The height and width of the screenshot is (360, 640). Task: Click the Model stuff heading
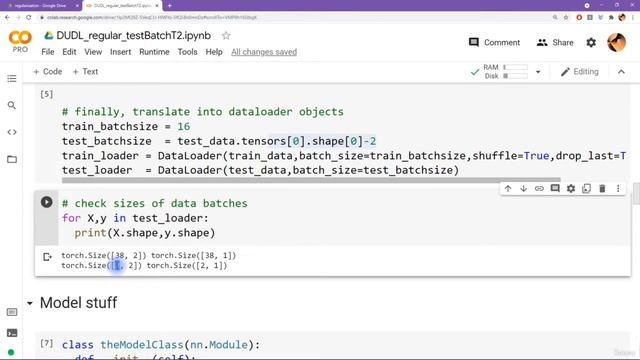point(78,303)
